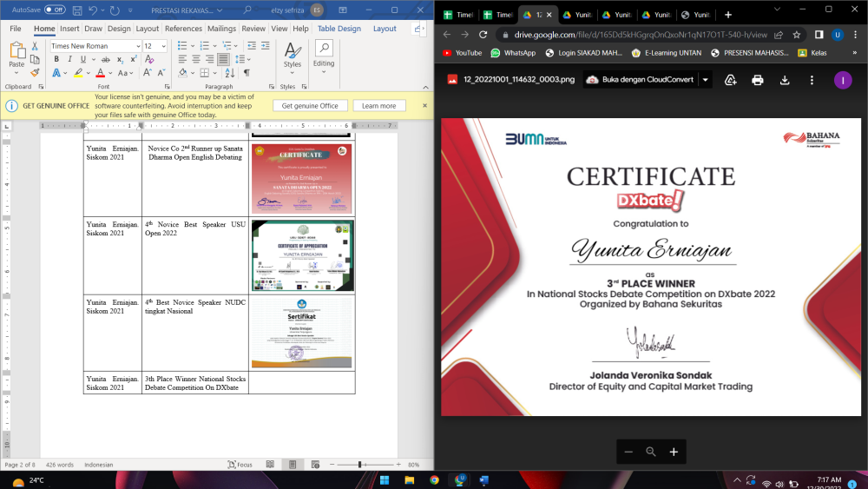The width and height of the screenshot is (868, 489).
Task: Align text right in Word
Action: [x=209, y=59]
